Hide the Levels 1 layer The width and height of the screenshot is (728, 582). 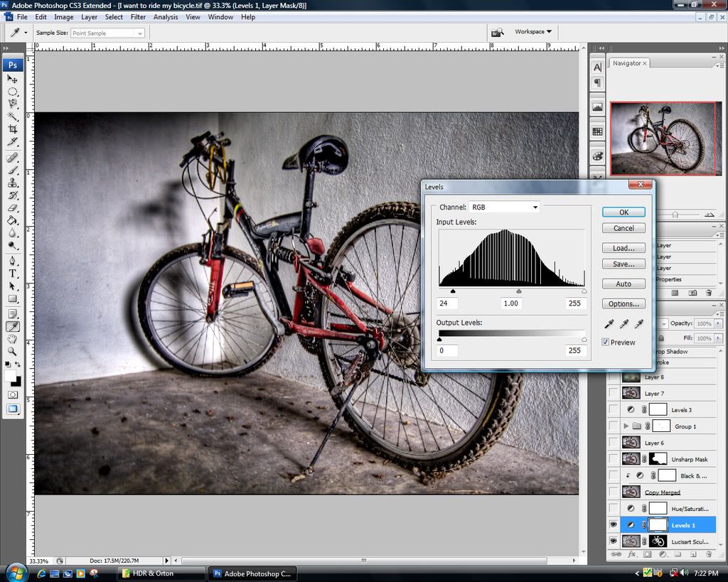[613, 525]
